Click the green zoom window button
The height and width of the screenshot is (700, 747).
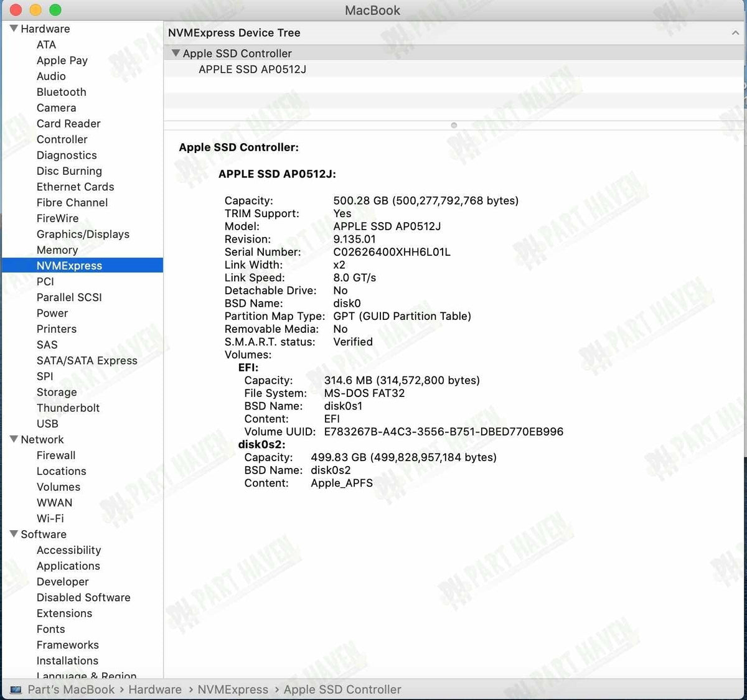tap(55, 10)
